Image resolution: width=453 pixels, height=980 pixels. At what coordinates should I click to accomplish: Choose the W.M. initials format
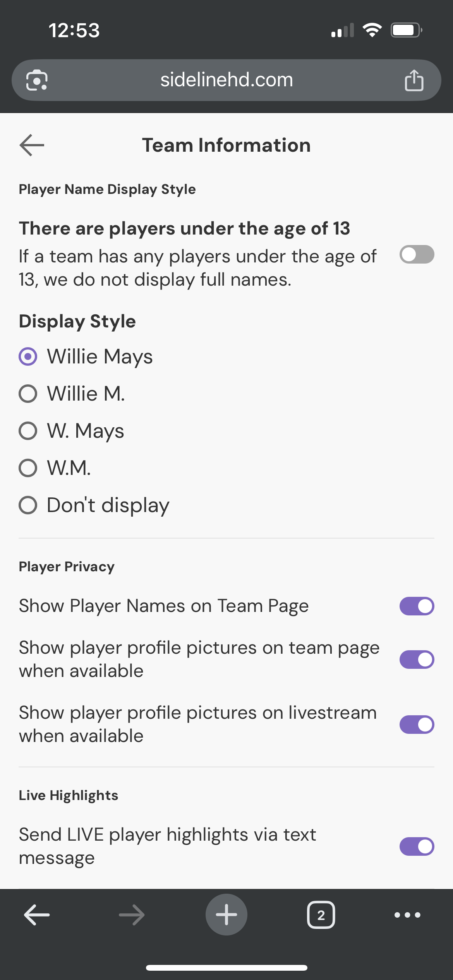[28, 468]
